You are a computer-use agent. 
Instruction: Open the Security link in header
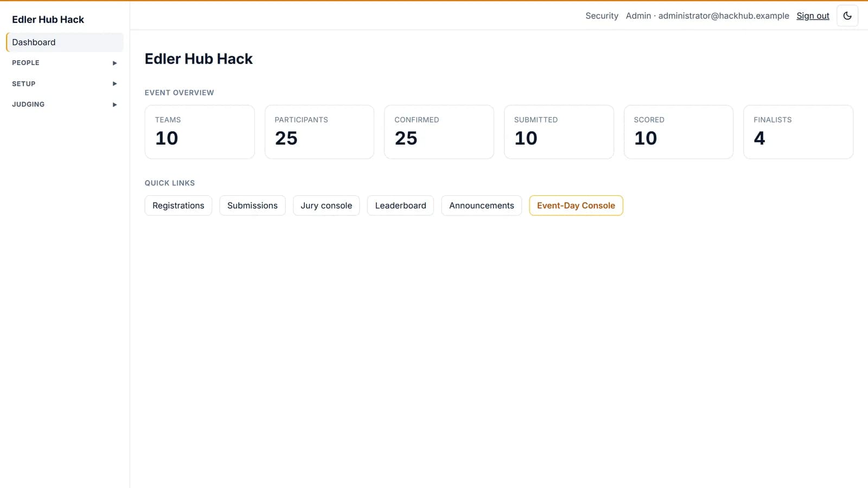[602, 16]
